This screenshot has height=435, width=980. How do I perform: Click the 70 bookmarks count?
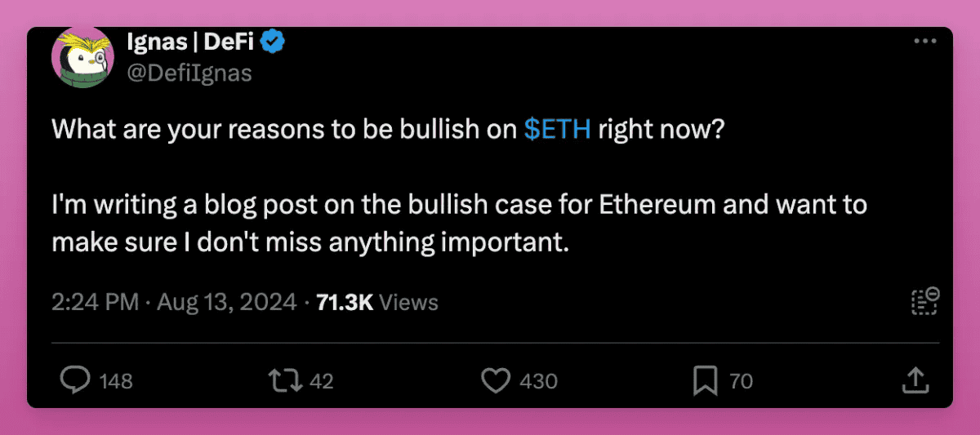click(x=741, y=381)
